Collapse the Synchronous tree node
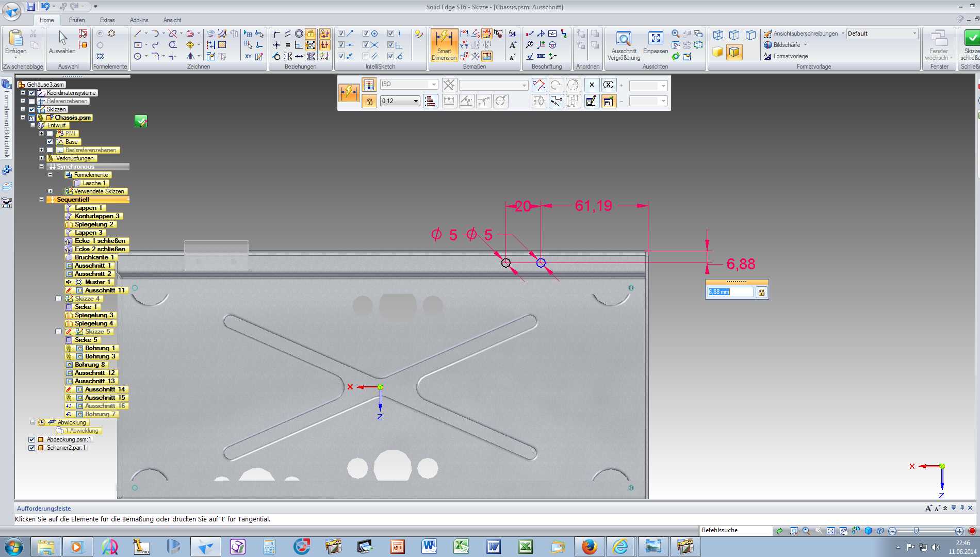The width and height of the screenshot is (980, 557). point(41,167)
